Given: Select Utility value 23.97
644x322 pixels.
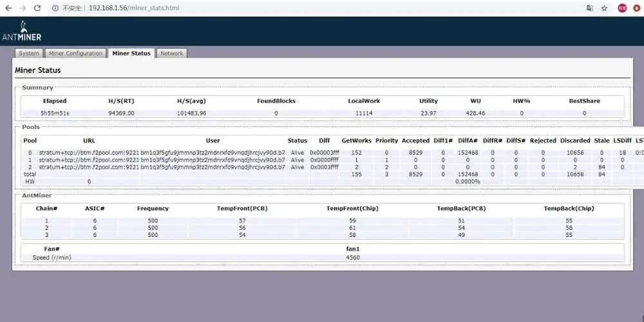Looking at the screenshot, I should coord(428,113).
